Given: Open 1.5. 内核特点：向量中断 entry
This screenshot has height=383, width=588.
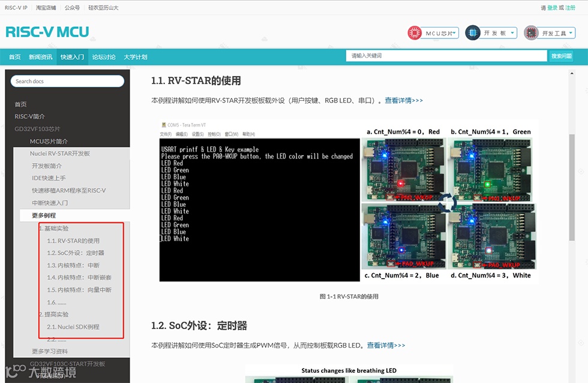Looking at the screenshot, I should [79, 290].
